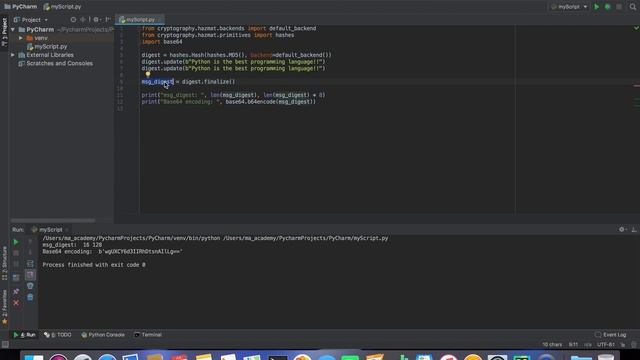Click the print icon in Run panel

(x=30, y=286)
